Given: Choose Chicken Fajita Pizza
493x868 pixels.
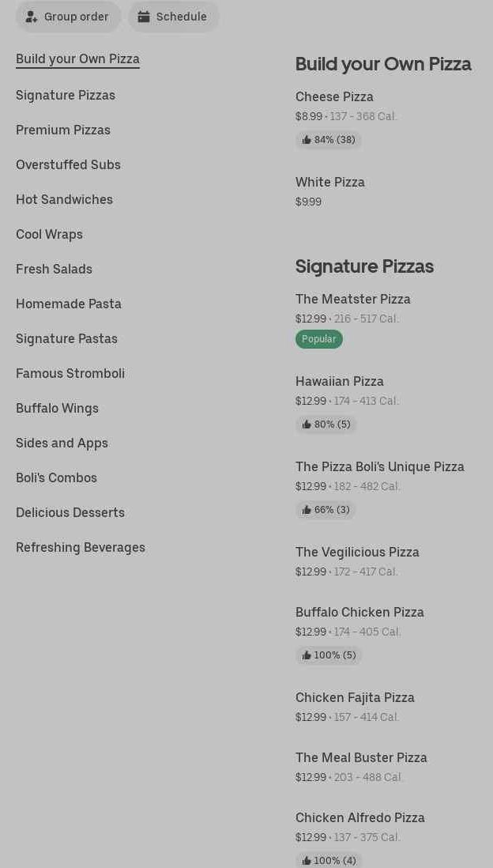Looking at the screenshot, I should 355,697.
